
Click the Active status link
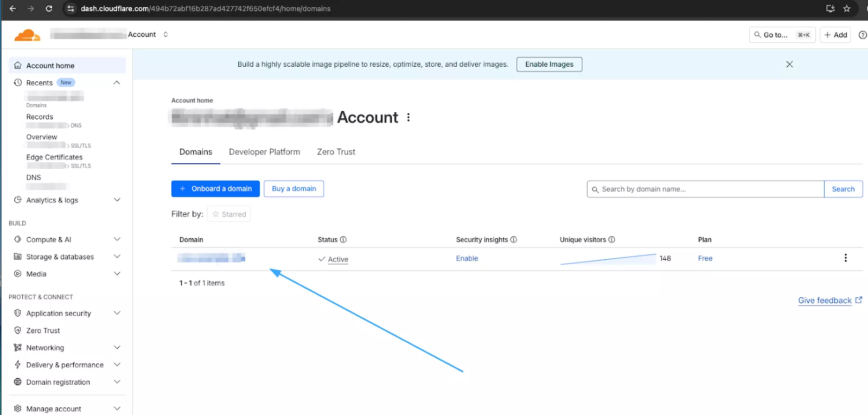338,259
